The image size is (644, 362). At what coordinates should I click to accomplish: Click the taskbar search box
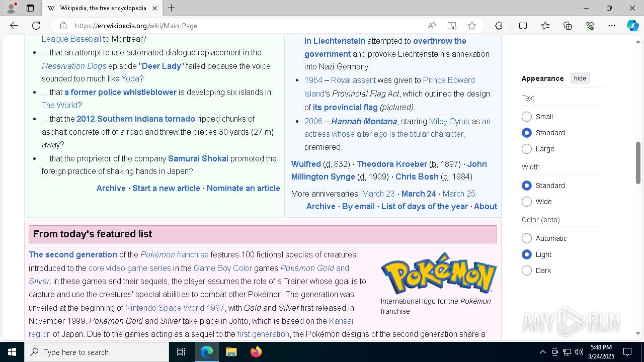(97, 352)
